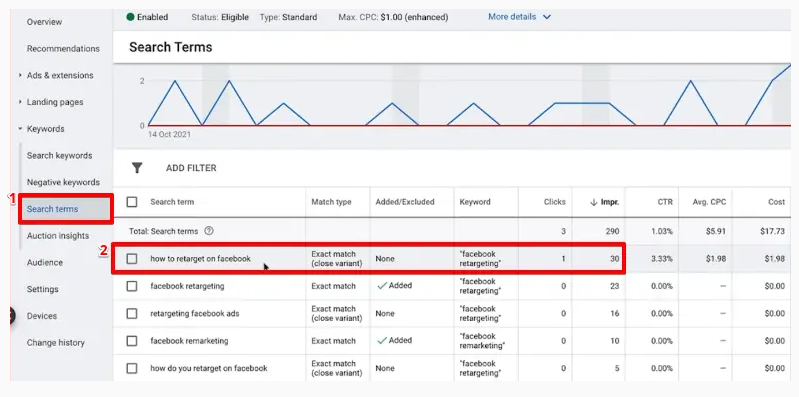The width and height of the screenshot is (799, 397).
Task: Click the Added checkmark for facebook retargeting
Action: 382,286
